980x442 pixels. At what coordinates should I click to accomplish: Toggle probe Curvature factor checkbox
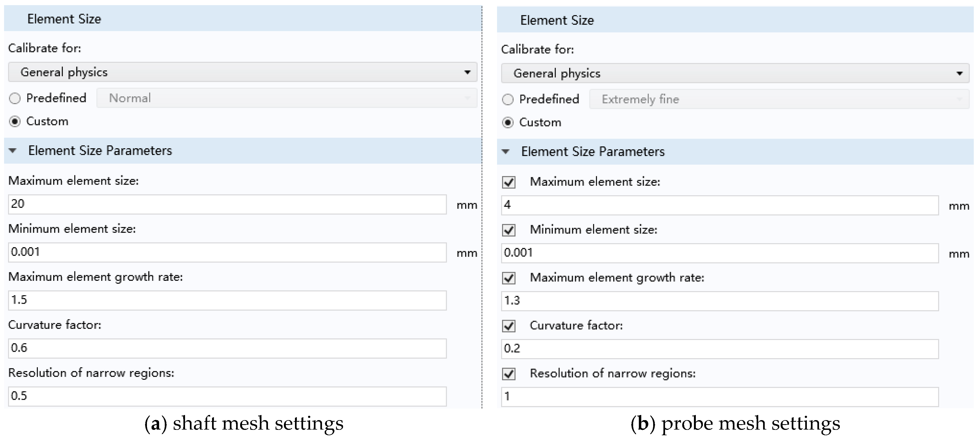point(509,326)
